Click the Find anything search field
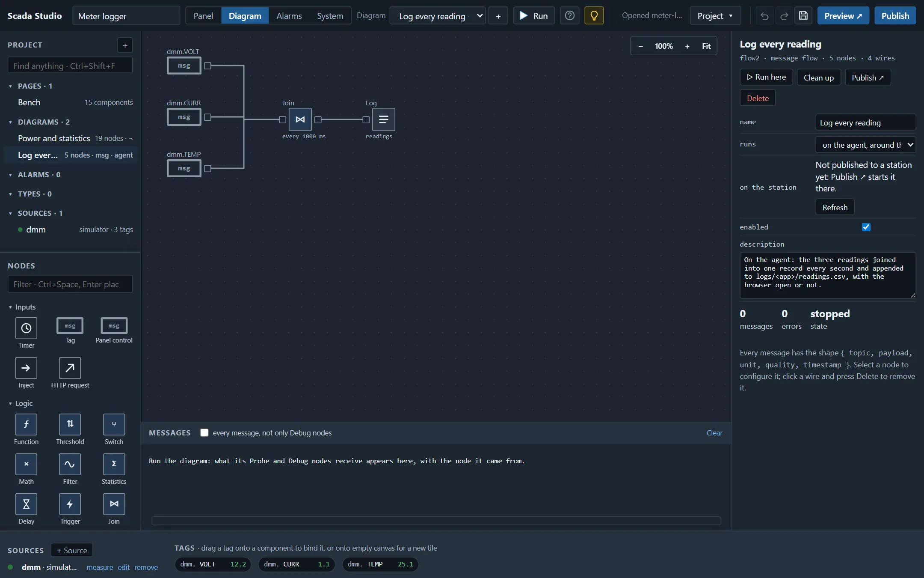 [70, 66]
